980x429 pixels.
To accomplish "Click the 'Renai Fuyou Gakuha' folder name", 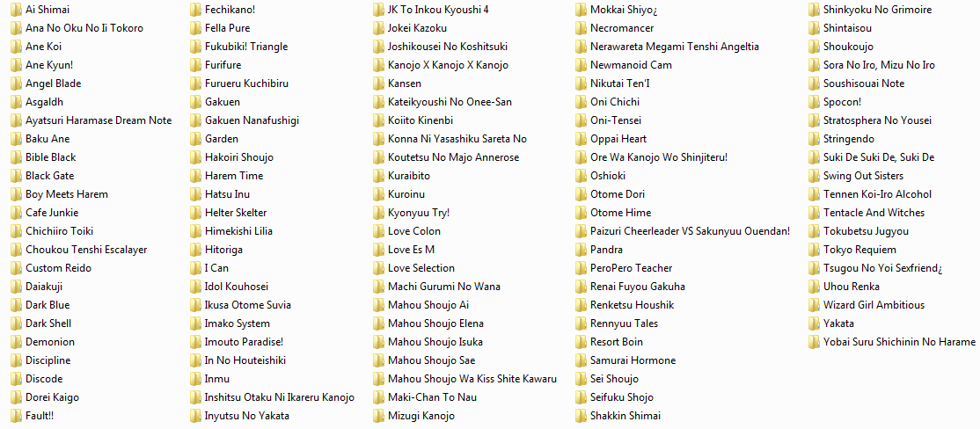I will (638, 287).
